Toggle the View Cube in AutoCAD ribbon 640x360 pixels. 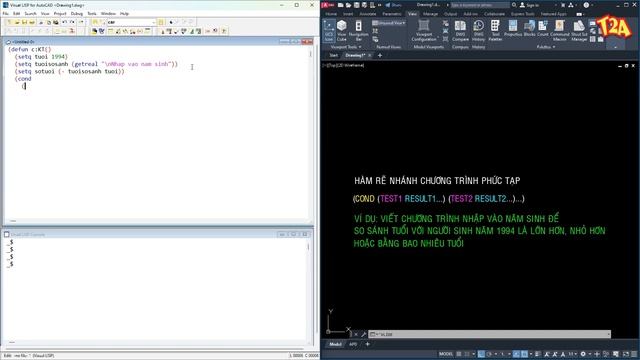pos(342,31)
